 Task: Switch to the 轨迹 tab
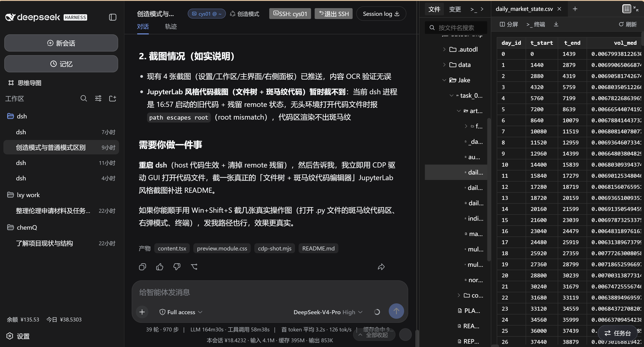click(x=171, y=26)
